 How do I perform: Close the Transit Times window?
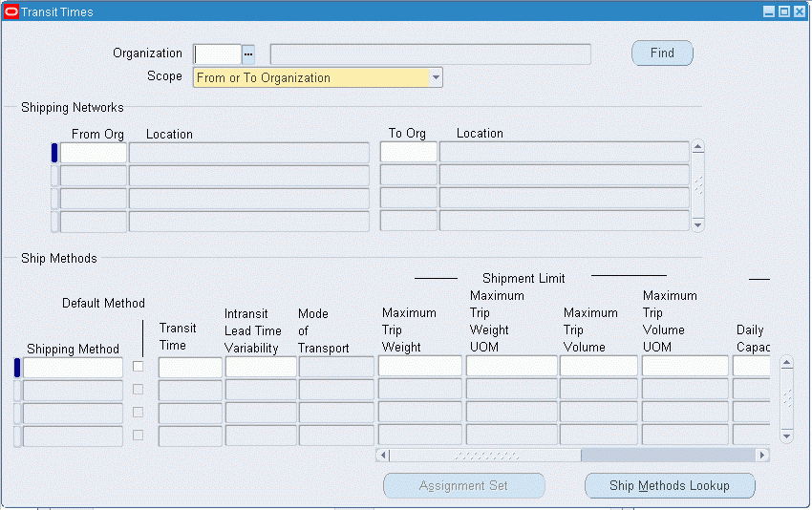click(800, 11)
